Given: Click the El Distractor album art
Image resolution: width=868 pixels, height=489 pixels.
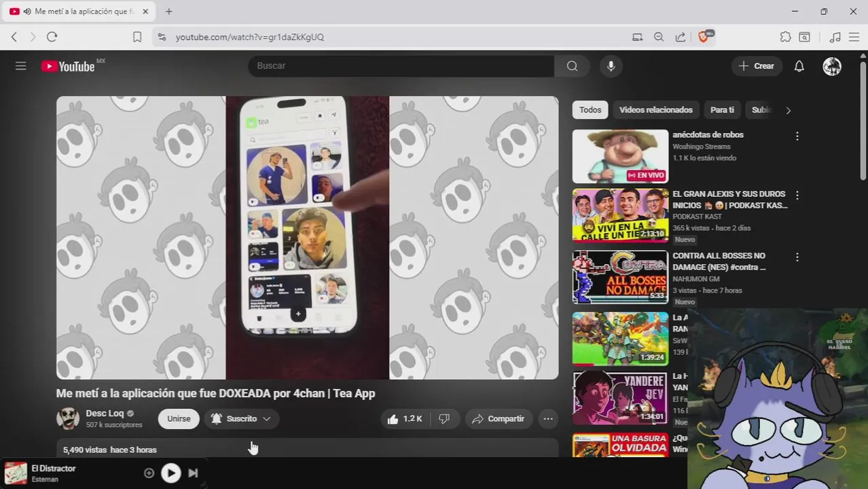Looking at the screenshot, I should pyautogui.click(x=16, y=473).
